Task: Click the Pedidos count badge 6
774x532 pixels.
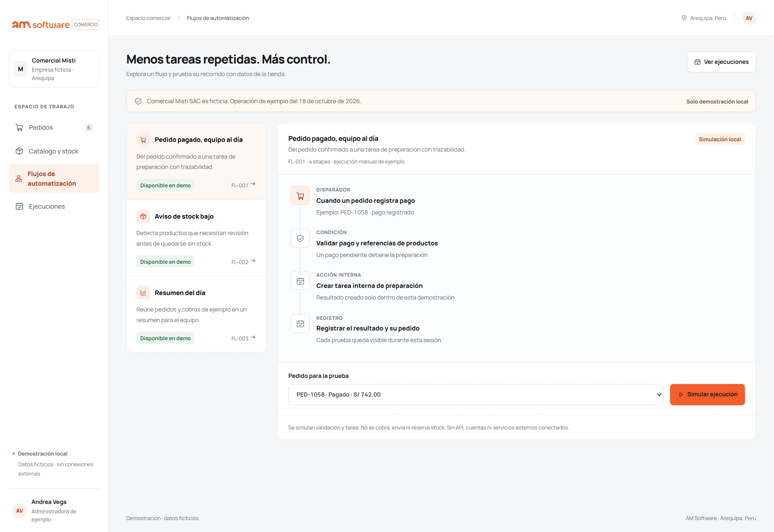Action: point(89,128)
